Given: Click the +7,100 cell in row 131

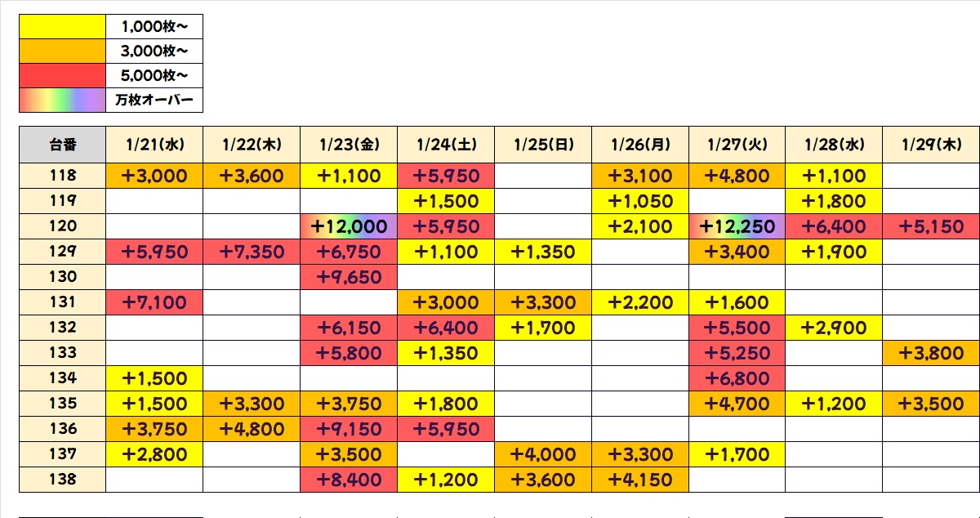Looking at the screenshot, I should click(155, 302).
